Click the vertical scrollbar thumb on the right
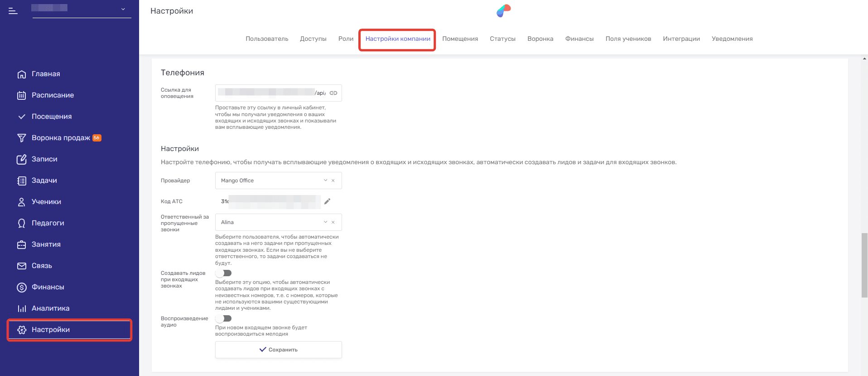The width and height of the screenshot is (868, 376). point(864,265)
